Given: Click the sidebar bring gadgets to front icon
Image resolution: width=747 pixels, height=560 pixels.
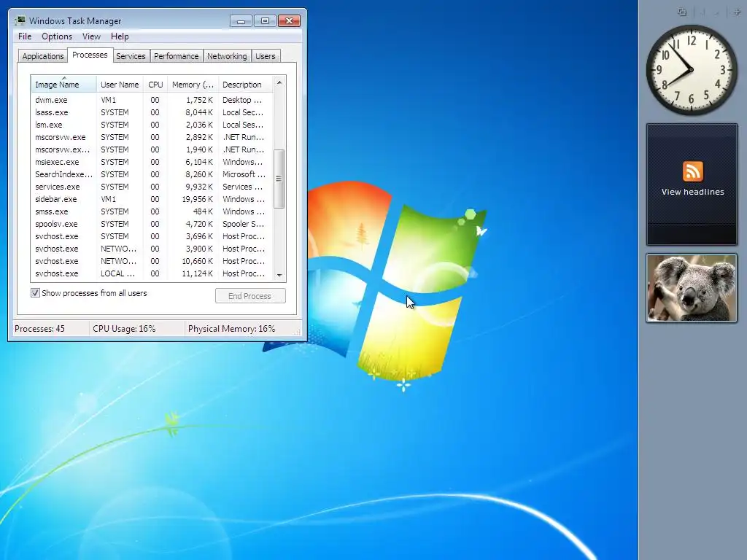Looking at the screenshot, I should click(x=682, y=12).
